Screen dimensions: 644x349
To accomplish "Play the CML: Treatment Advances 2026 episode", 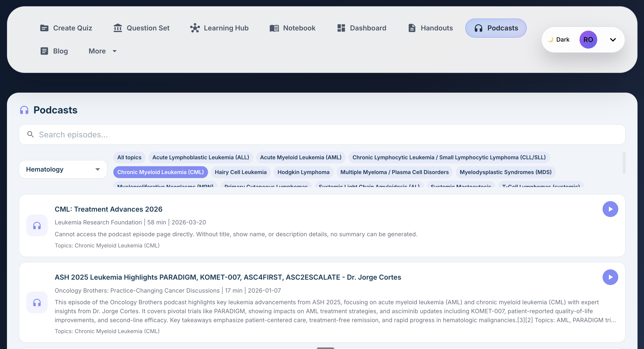I will 610,209.
